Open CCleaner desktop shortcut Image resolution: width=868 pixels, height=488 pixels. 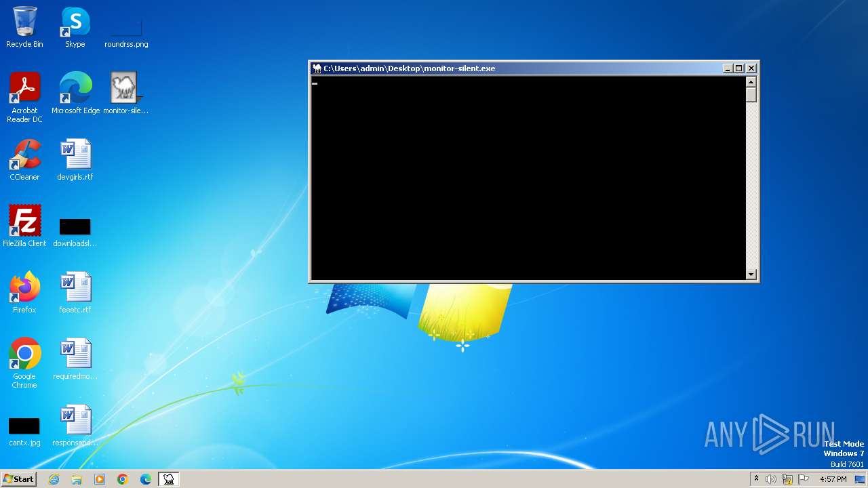point(24,160)
